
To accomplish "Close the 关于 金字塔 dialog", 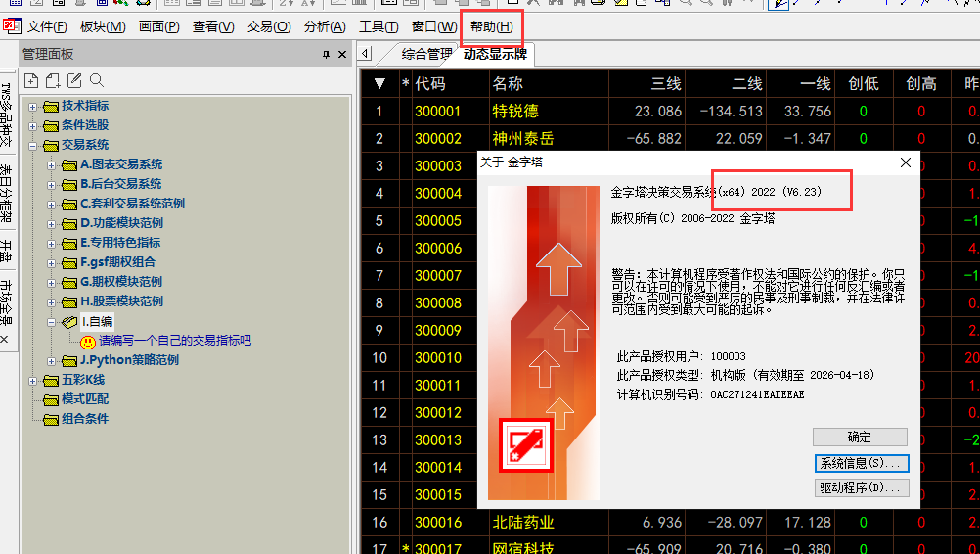I will pos(905,162).
